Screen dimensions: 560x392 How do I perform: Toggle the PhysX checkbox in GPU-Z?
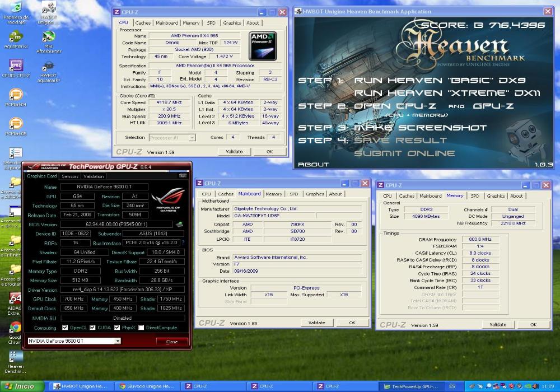pos(117,328)
